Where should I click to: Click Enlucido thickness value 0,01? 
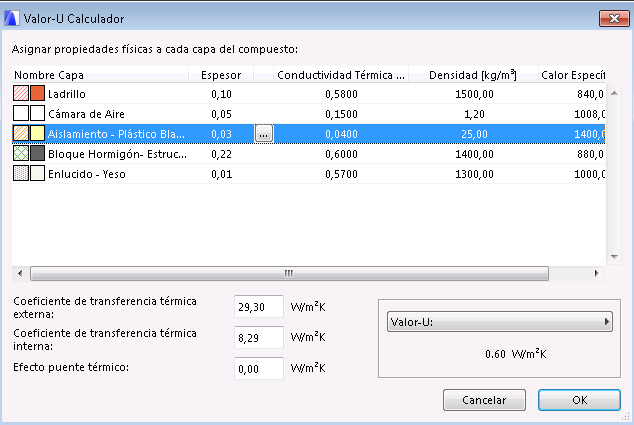pyautogui.click(x=221, y=174)
